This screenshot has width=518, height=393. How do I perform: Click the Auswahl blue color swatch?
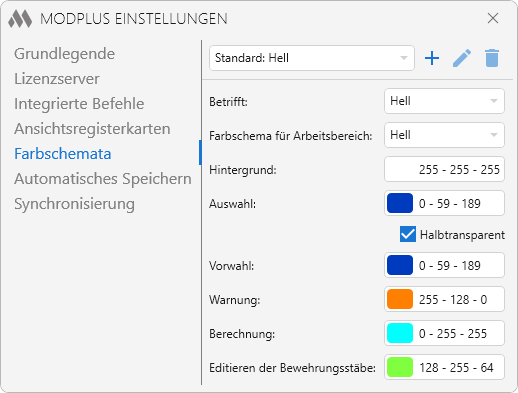400,203
